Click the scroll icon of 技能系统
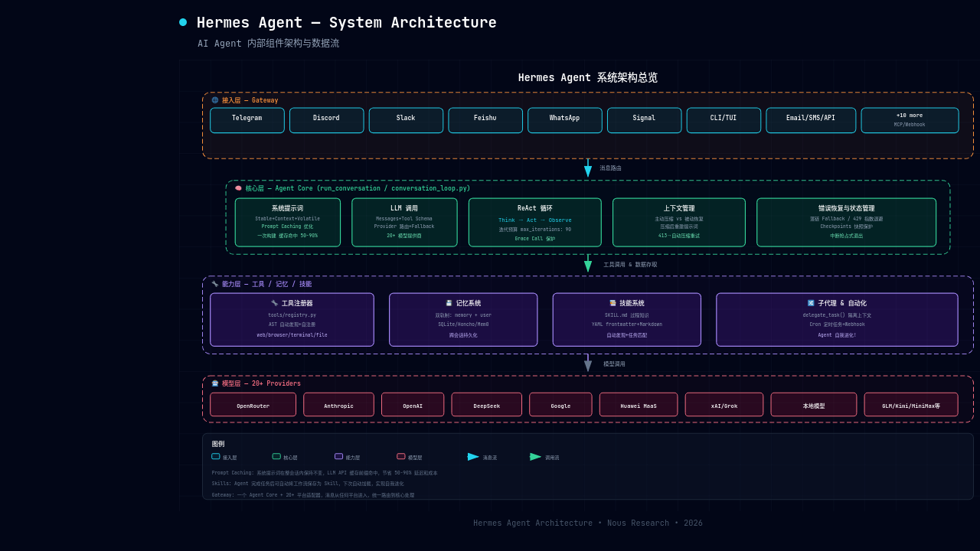 pos(612,303)
